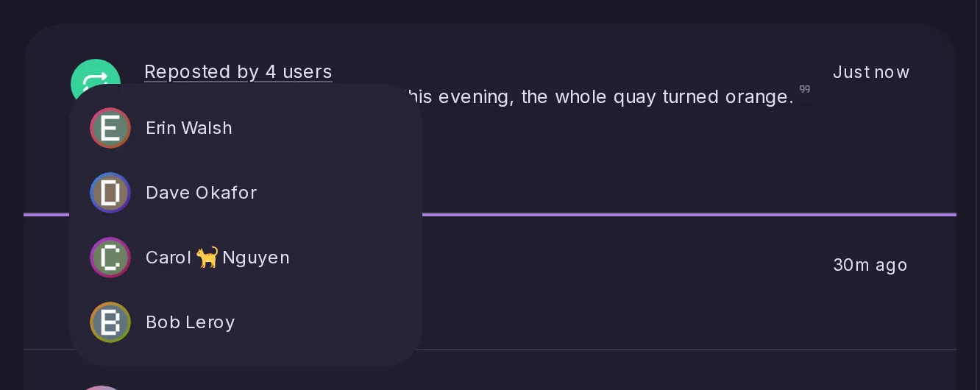Click the partial pink avatar at the bottom
This screenshot has height=390, width=980.
pyautogui.click(x=102, y=388)
